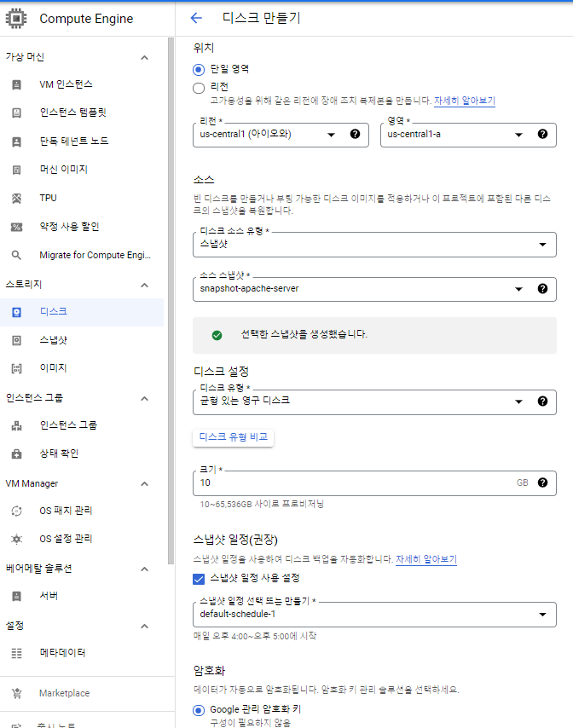The image size is (573, 728).
Task: Click the 인스턴스 그룹 item icon
Action: point(17,425)
